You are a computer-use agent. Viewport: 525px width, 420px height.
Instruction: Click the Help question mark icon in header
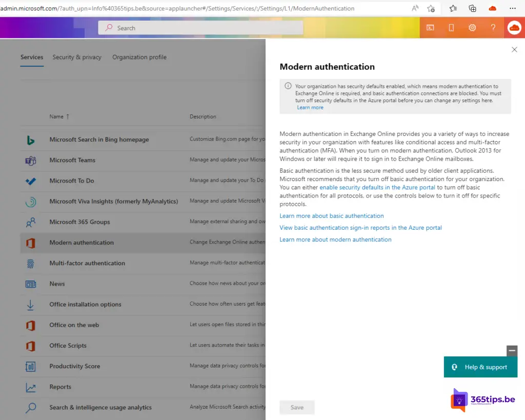click(493, 28)
